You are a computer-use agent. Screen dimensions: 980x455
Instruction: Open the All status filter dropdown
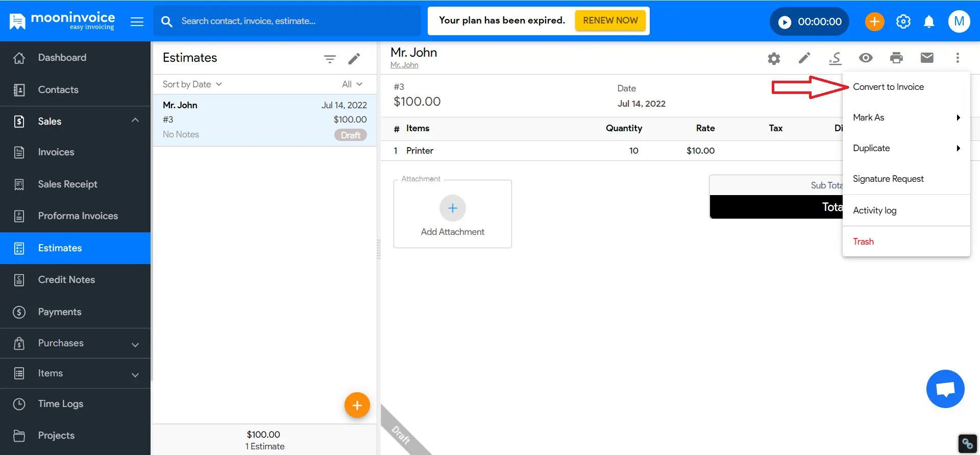point(352,84)
